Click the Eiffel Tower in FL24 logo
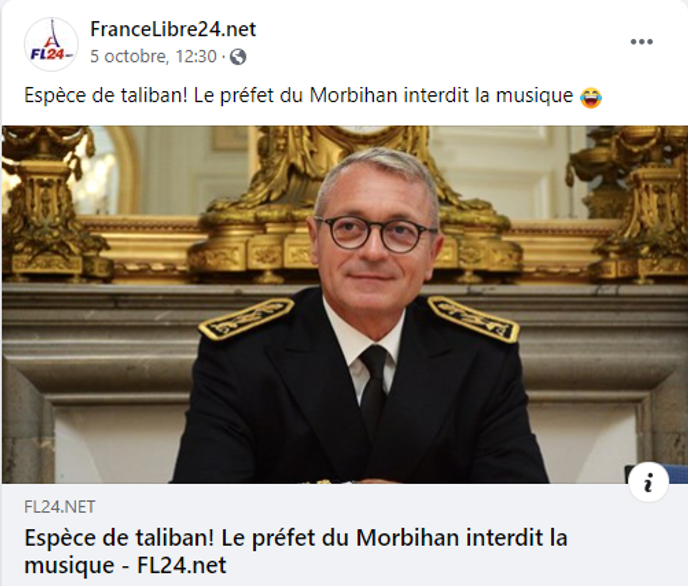 53,34
